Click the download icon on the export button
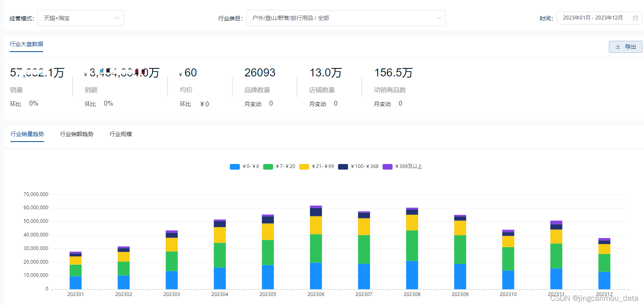The width and height of the screenshot is (644, 306). click(x=618, y=47)
